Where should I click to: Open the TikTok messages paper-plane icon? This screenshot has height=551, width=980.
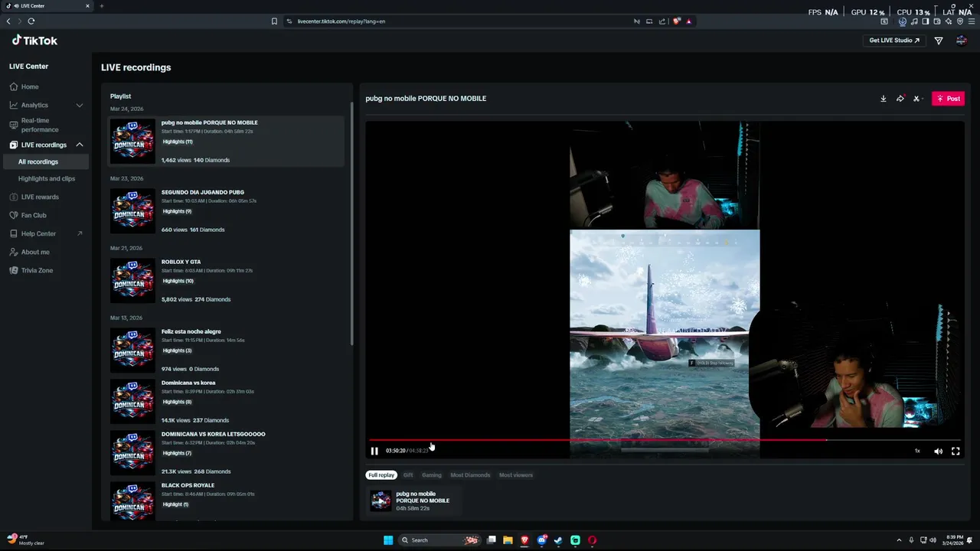coord(939,41)
